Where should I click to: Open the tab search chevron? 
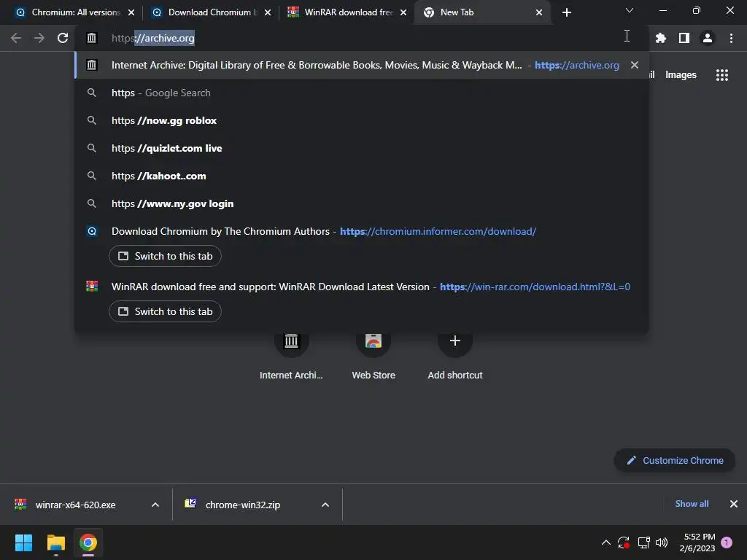click(630, 10)
